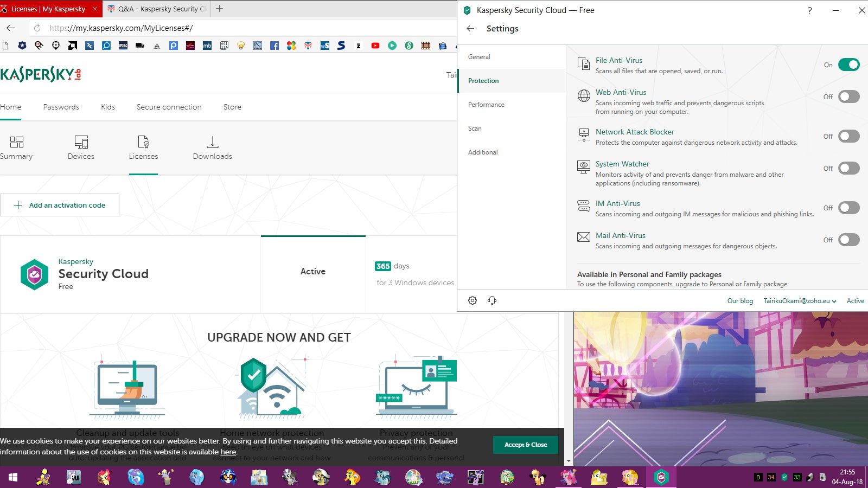Open the film strip bookmark
The image size is (868, 488).
pyautogui.click(x=426, y=46)
